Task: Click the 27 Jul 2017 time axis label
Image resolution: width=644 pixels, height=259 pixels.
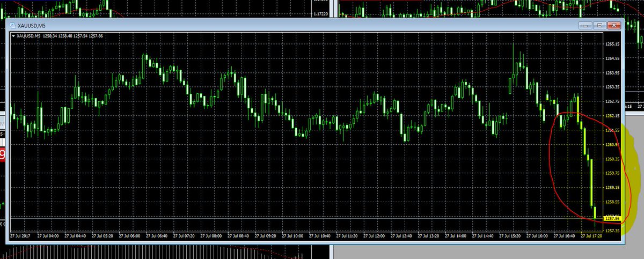Action: [21, 235]
